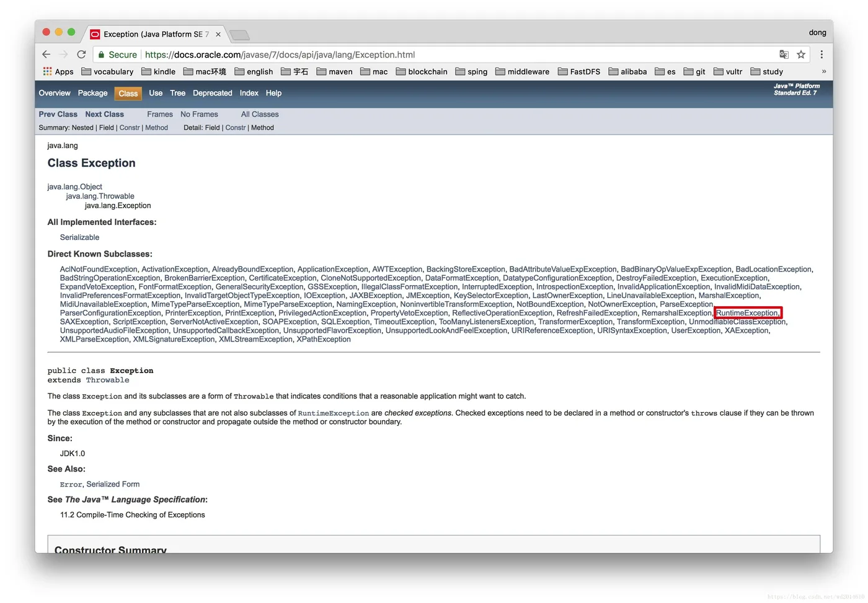The width and height of the screenshot is (868, 603).
Task: Jump to Constr in the Detail row
Action: point(236,128)
